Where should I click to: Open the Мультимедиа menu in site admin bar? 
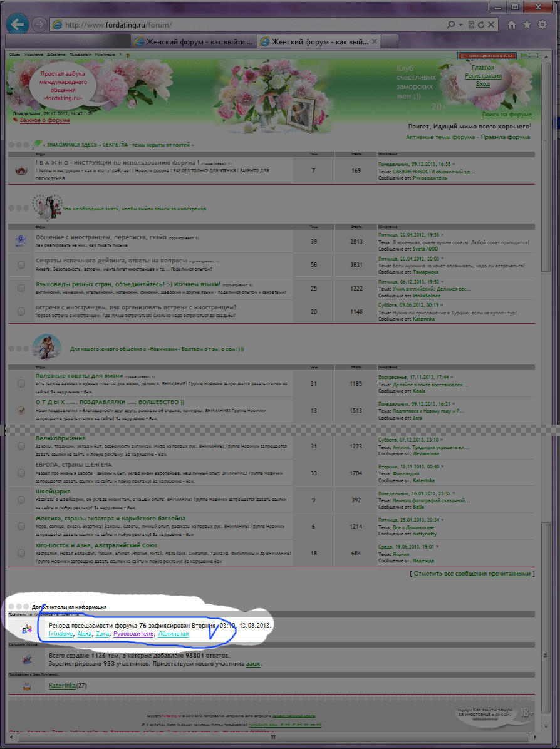[x=105, y=55]
